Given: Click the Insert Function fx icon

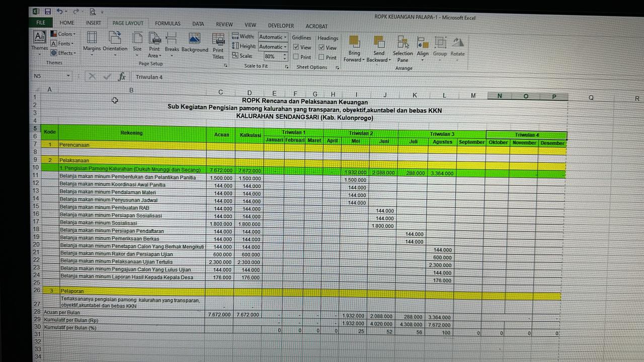Looking at the screenshot, I should (x=122, y=77).
